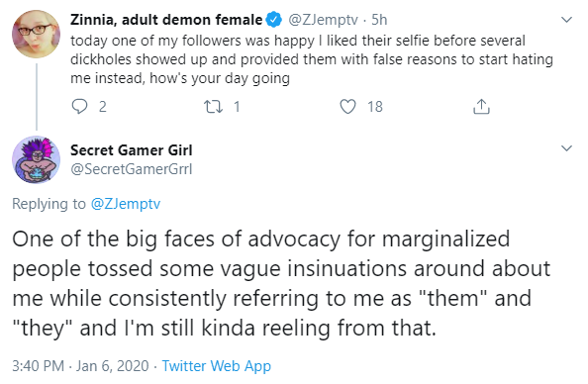The image size is (588, 384).
Task: Click the 3:40 PM · Jan 6, 2020 timestamp
Action: (80, 365)
